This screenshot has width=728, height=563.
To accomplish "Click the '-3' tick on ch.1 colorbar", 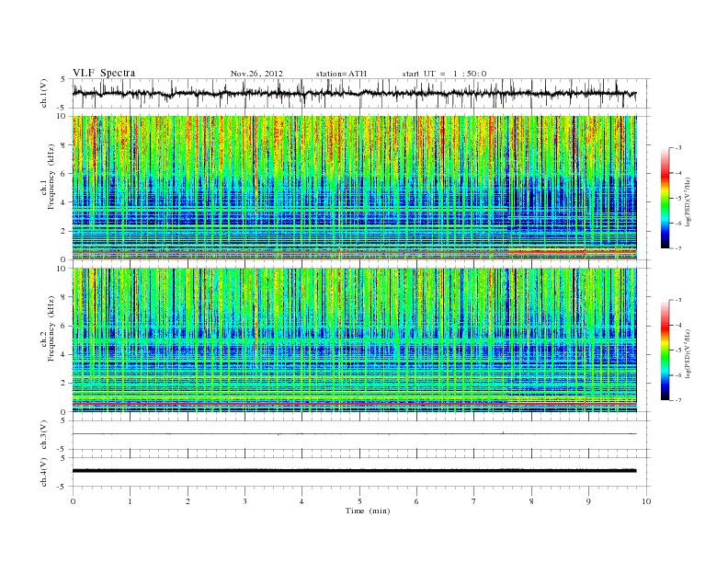I will [678, 148].
